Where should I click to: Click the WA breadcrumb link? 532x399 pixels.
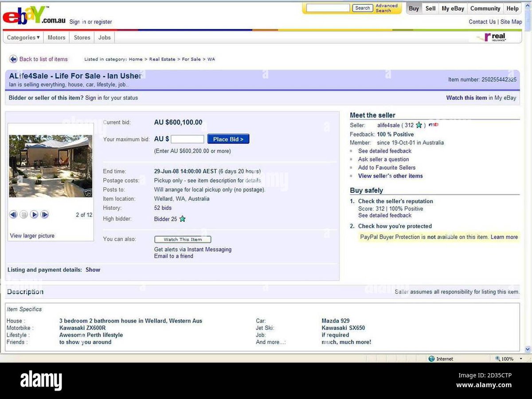click(x=211, y=59)
